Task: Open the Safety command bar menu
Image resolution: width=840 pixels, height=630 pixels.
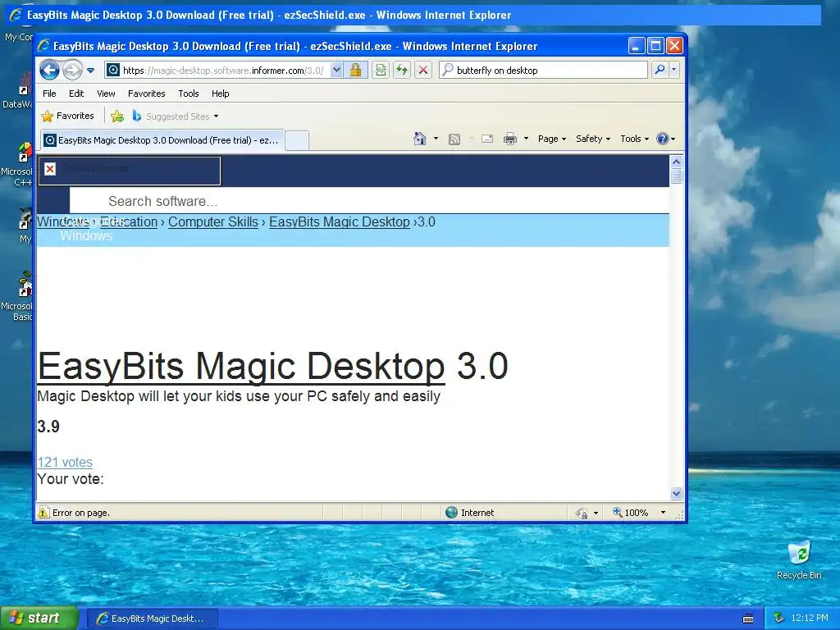Action: tap(593, 139)
